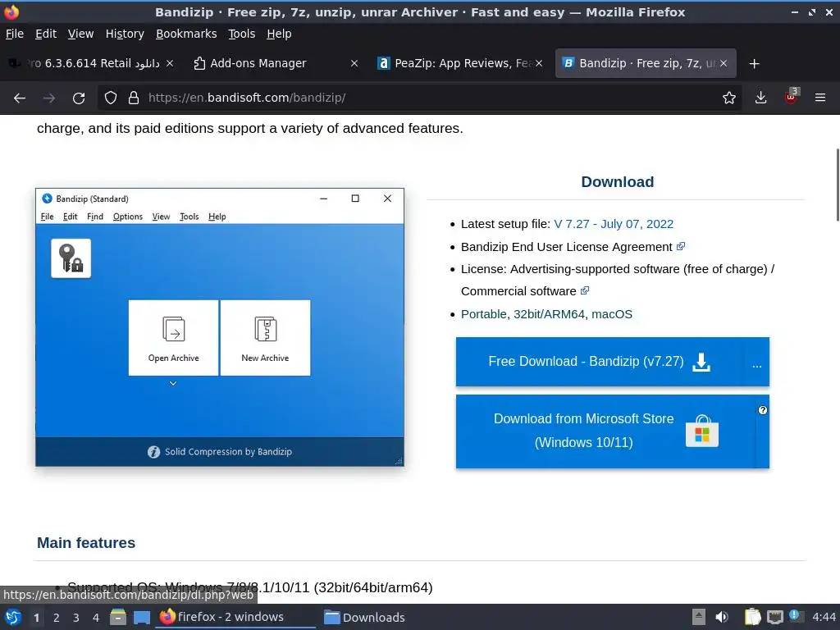840x630 pixels.
Task: Open the Firefox hamburger application menu
Action: click(x=820, y=98)
